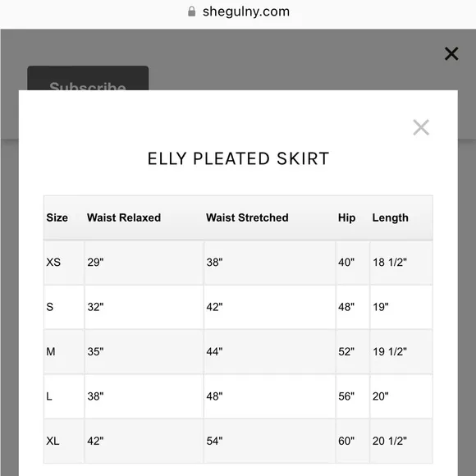The image size is (476, 476).
Task: Click the M row hip value 52"
Action: [346, 351]
